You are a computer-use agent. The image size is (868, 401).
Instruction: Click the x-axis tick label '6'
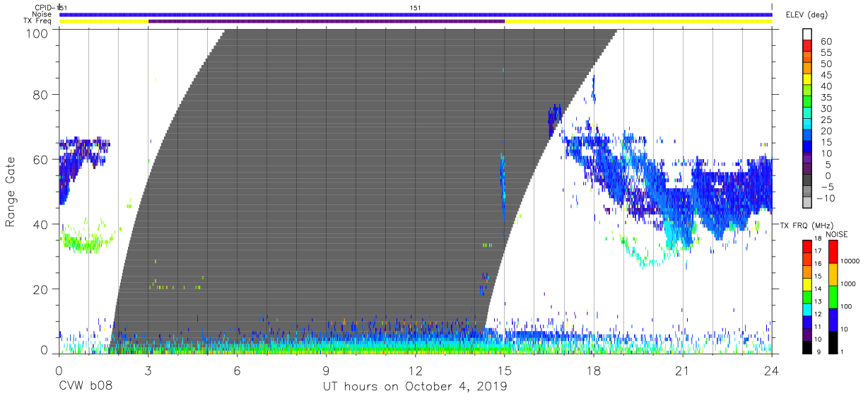tap(237, 370)
